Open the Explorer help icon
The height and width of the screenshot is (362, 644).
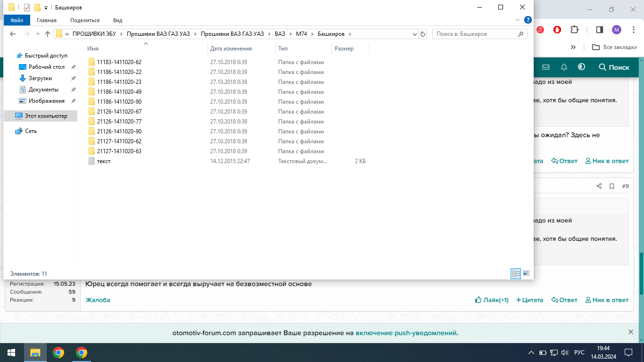[528, 20]
